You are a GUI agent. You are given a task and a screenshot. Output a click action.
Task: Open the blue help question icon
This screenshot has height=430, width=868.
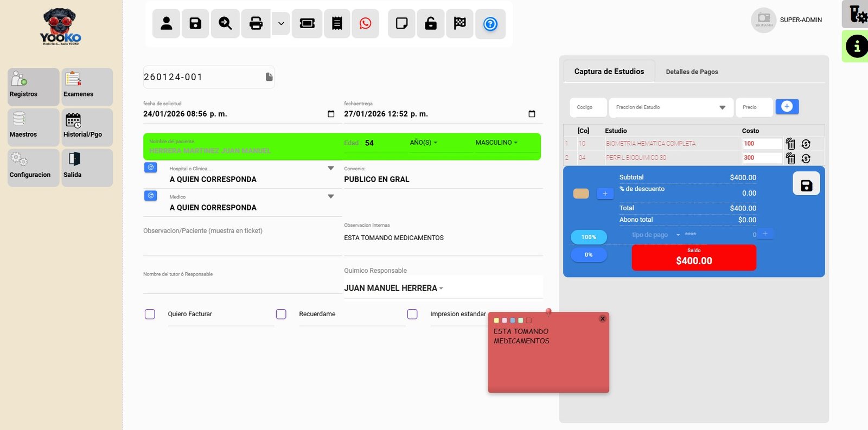pyautogui.click(x=490, y=24)
